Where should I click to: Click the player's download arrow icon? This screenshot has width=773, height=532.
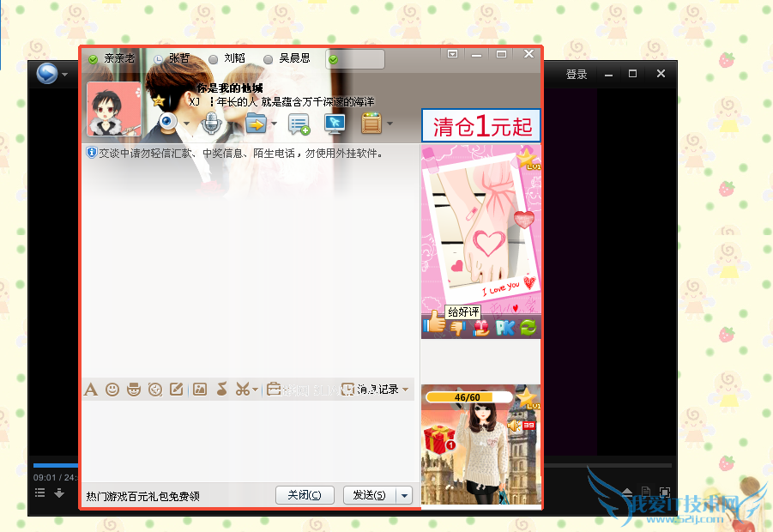click(x=59, y=493)
